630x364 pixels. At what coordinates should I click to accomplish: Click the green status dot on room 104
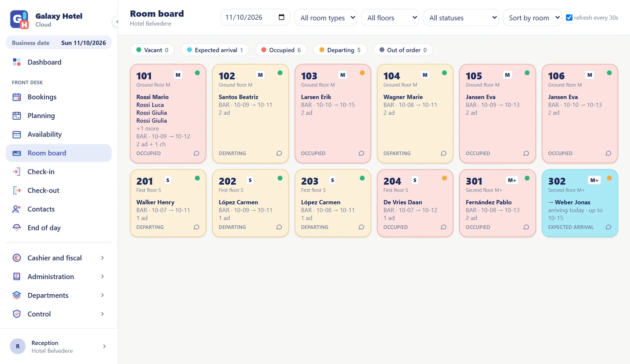click(x=444, y=73)
